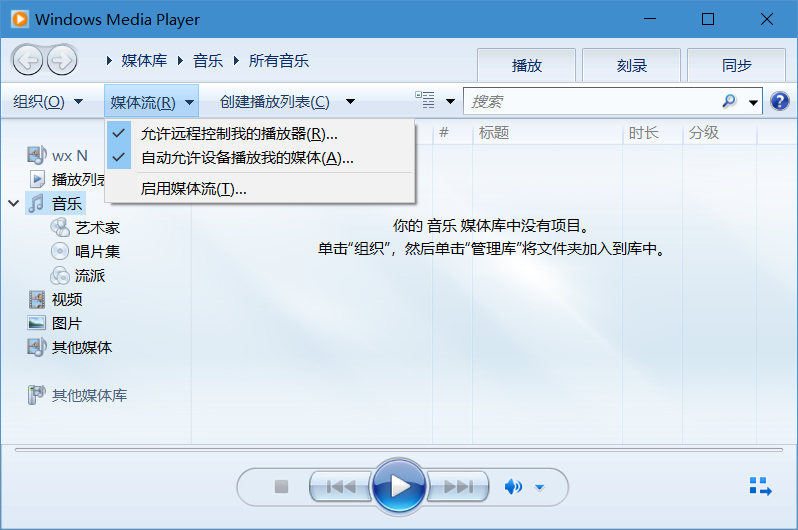Select 其他媒体 in the library tree

click(82, 347)
